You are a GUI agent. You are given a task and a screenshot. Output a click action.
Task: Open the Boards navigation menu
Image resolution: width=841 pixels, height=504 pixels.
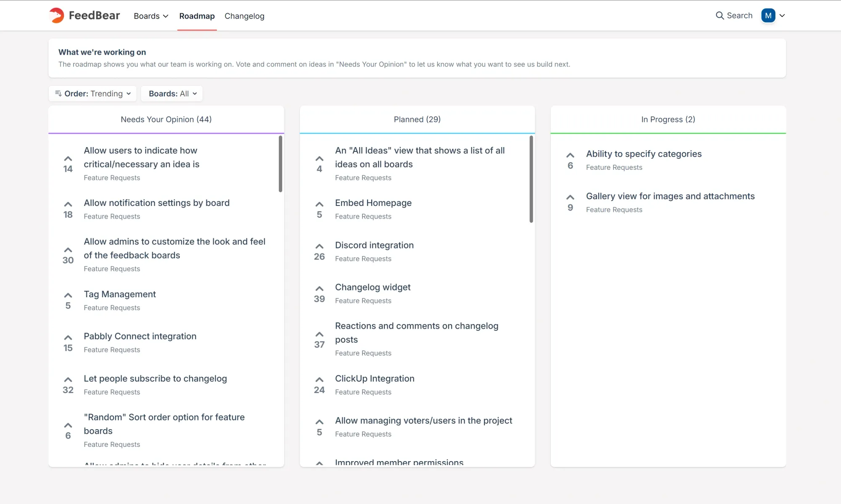[x=151, y=16]
